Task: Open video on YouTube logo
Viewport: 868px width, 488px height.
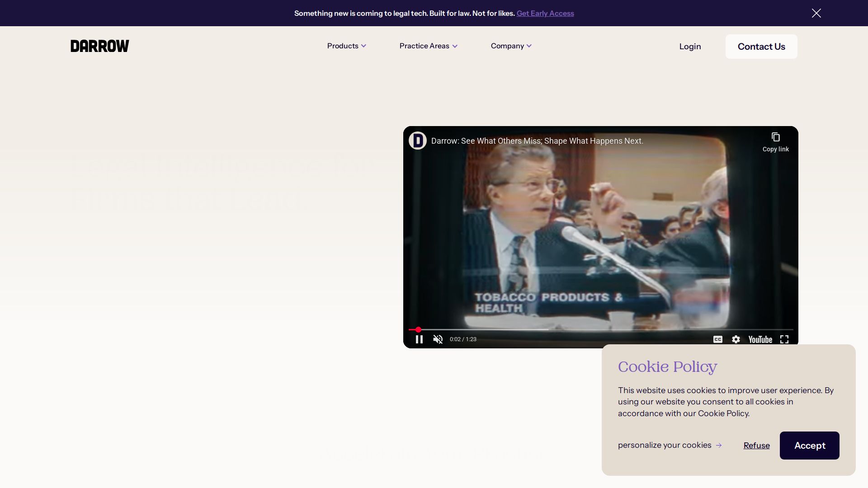Action: (760, 339)
